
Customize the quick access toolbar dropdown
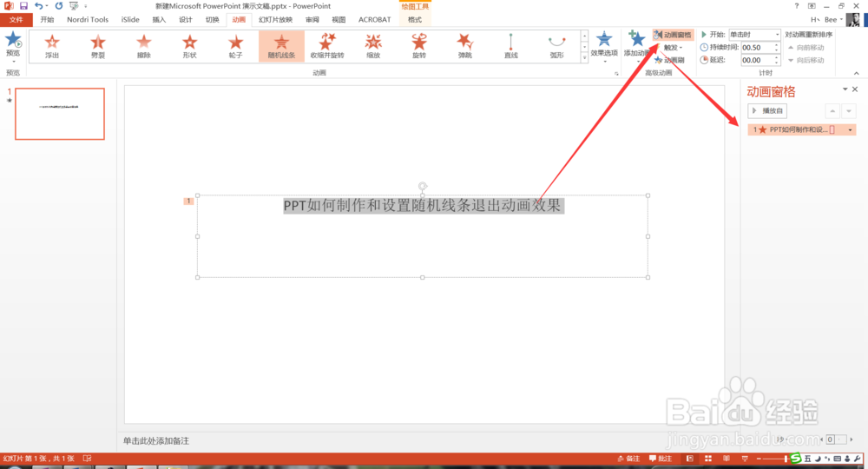coord(86,6)
